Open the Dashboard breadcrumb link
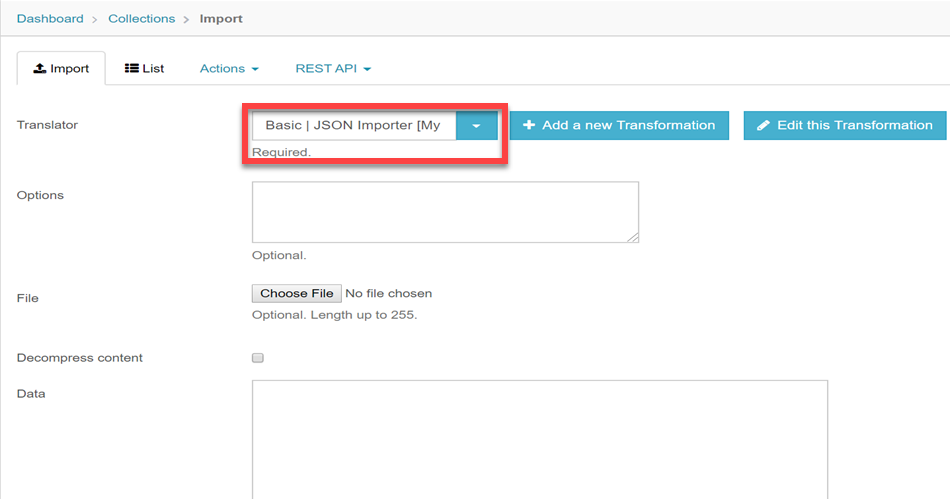Viewport: 950px width, 500px height. [50, 19]
